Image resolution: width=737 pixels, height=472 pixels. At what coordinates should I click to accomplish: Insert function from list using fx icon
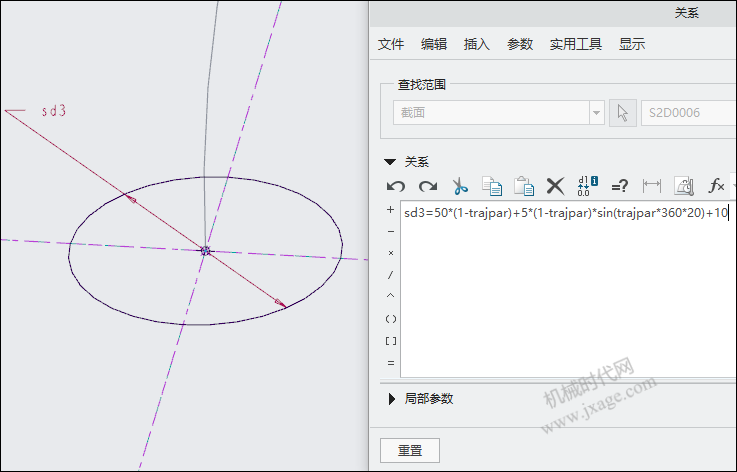716,186
